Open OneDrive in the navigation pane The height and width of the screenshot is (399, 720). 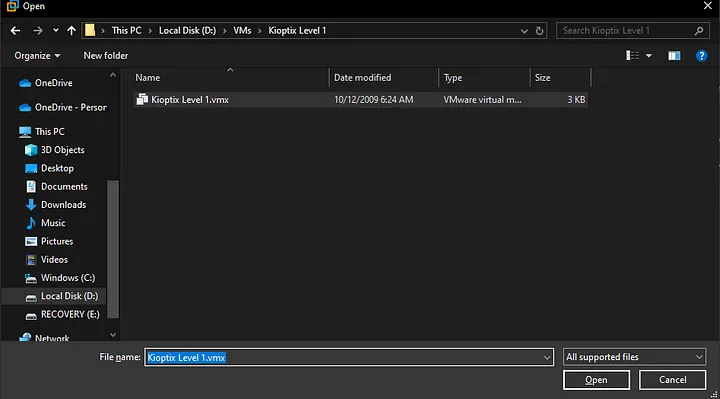46,83
